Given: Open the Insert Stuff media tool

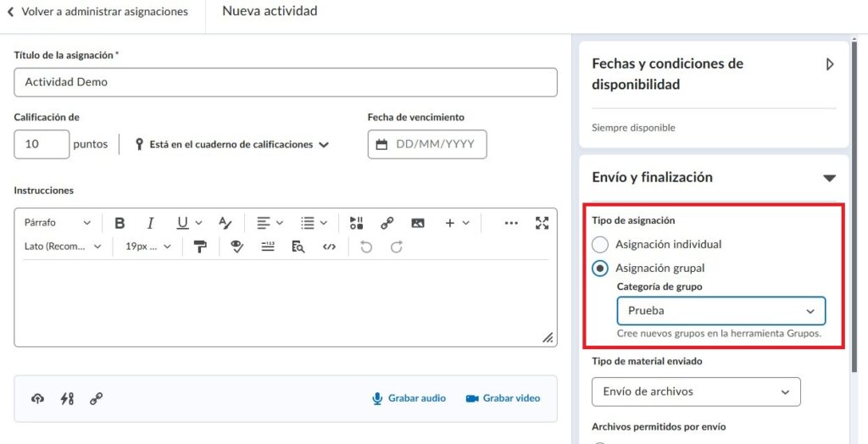Looking at the screenshot, I should tap(356, 223).
